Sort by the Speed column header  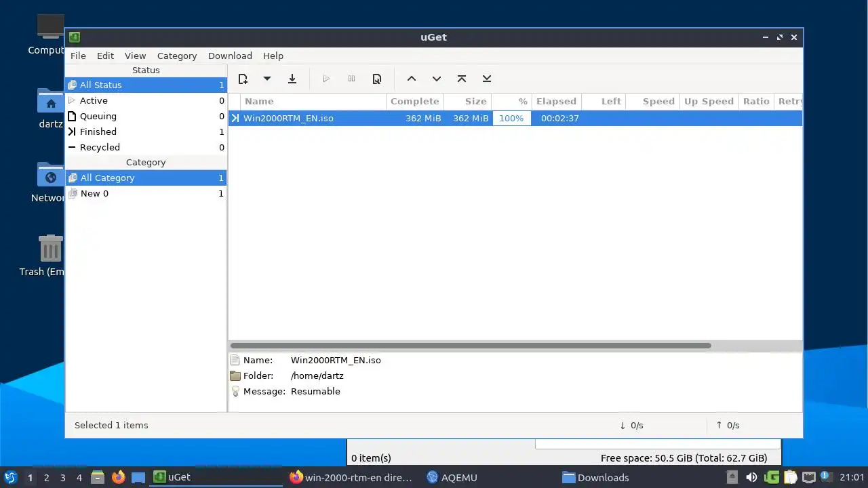[x=652, y=101]
